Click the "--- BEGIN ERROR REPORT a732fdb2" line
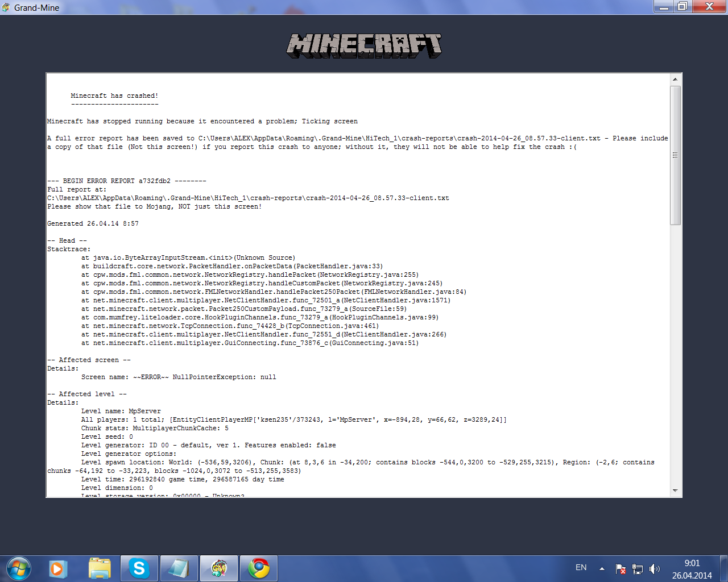 (127, 181)
